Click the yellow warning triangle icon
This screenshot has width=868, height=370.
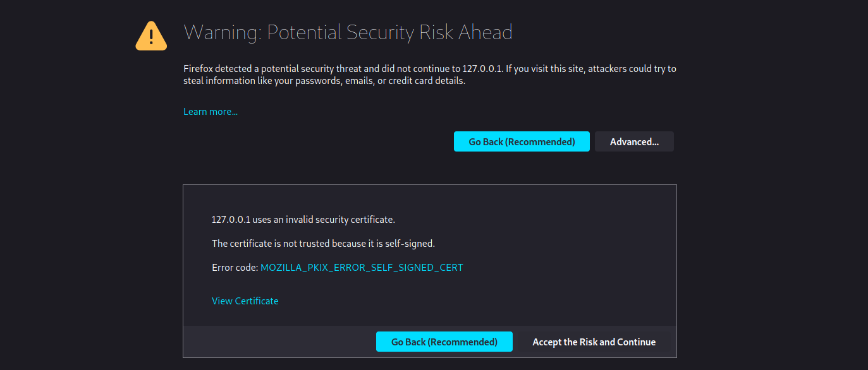(x=151, y=36)
